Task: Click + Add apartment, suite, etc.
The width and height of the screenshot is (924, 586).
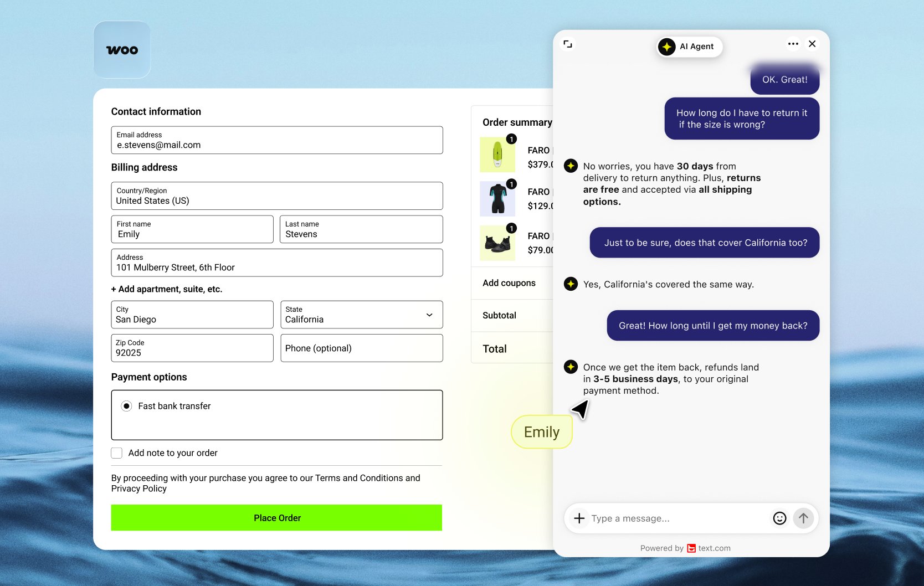Action: pos(167,289)
